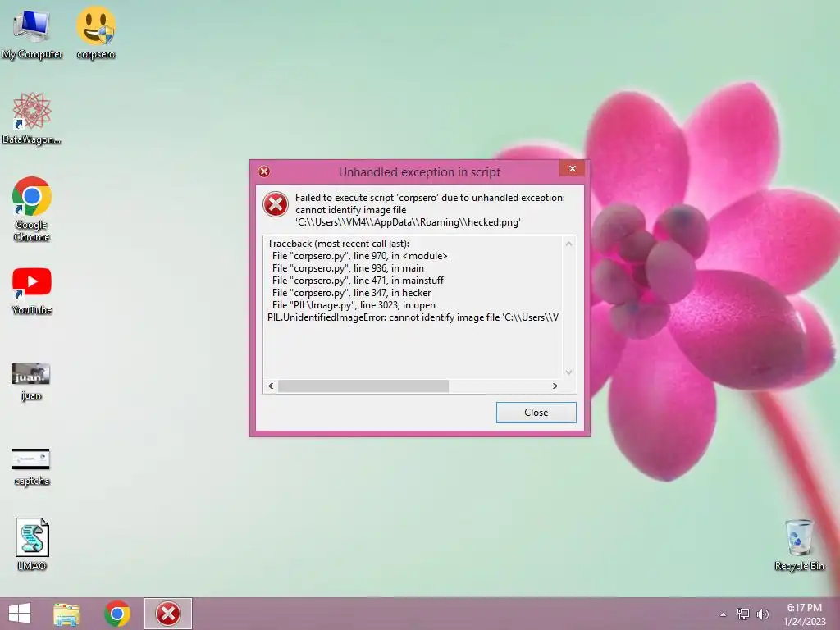
Task: Click the 'Unhandled exception in script' title text
Action: (419, 172)
